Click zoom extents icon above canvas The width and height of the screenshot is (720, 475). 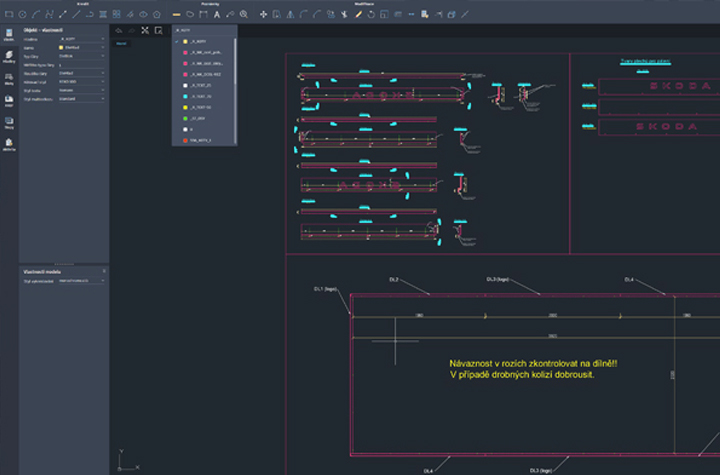(144, 30)
